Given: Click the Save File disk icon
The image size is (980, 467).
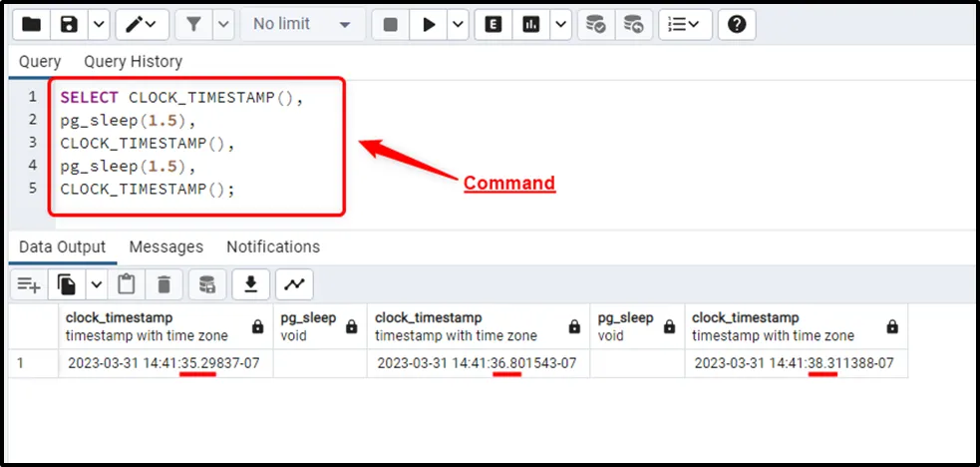Looking at the screenshot, I should [x=69, y=24].
